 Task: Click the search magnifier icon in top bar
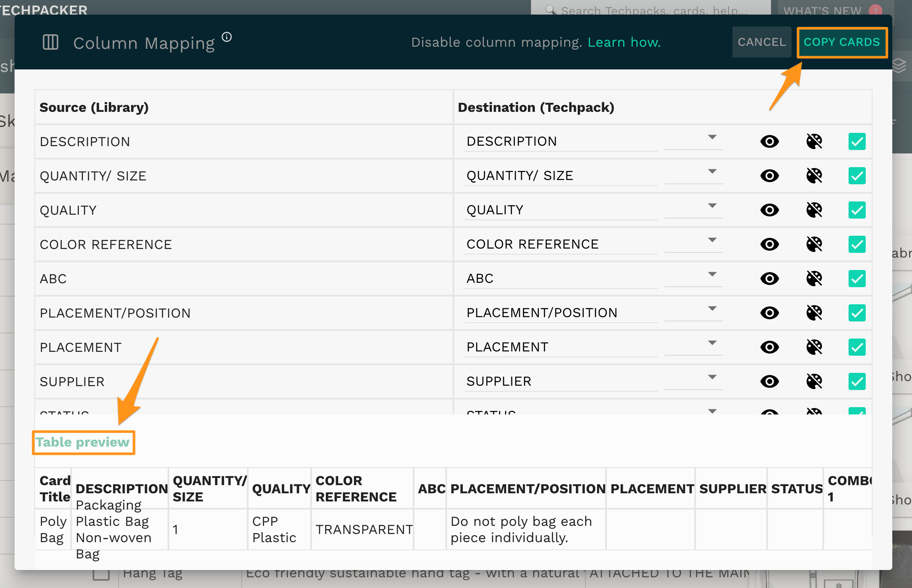(550, 9)
